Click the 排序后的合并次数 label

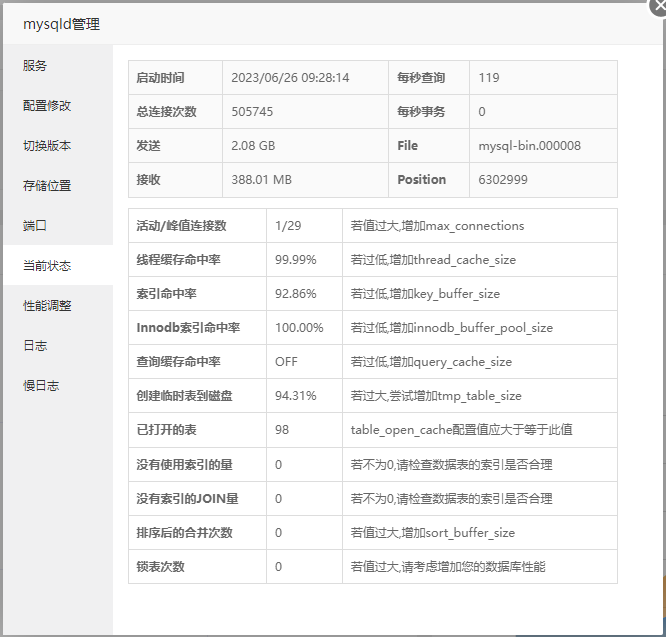(184, 533)
